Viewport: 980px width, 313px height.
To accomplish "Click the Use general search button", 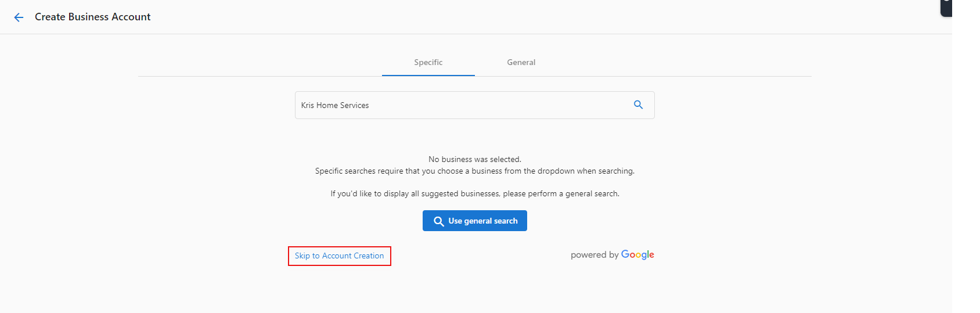I will click(475, 221).
